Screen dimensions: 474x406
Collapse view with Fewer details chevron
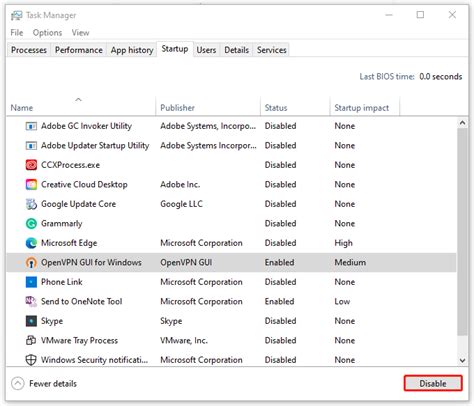[x=18, y=383]
